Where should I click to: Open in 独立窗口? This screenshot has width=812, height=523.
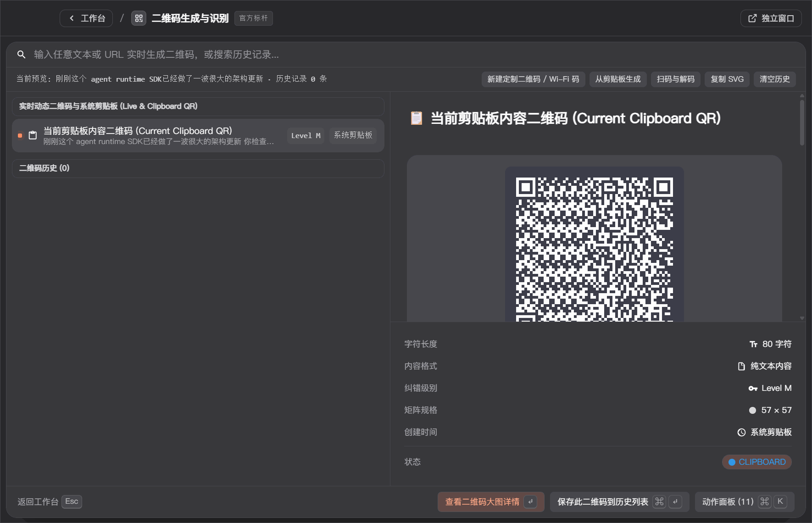coord(771,18)
